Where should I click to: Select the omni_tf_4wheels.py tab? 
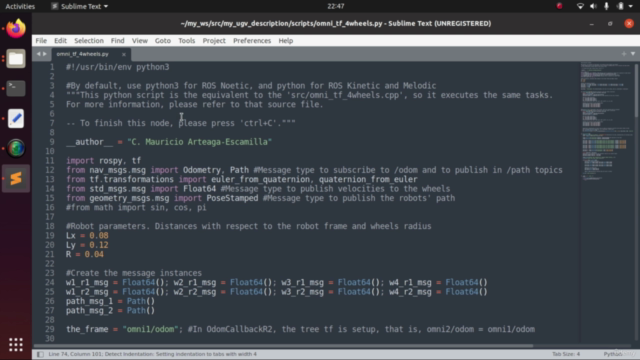pyautogui.click(x=83, y=54)
